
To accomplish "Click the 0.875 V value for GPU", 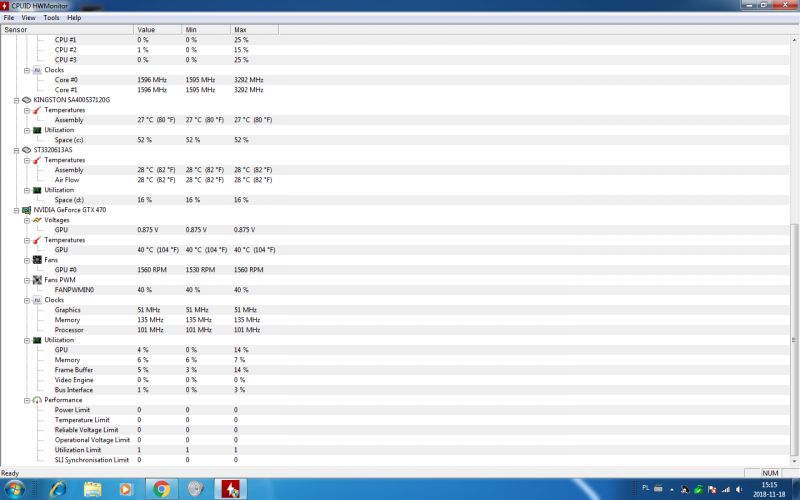I will click(x=147, y=230).
